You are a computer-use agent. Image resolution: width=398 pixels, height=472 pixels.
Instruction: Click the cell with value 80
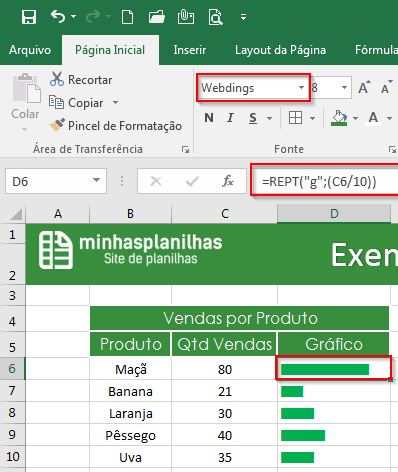coord(225,369)
